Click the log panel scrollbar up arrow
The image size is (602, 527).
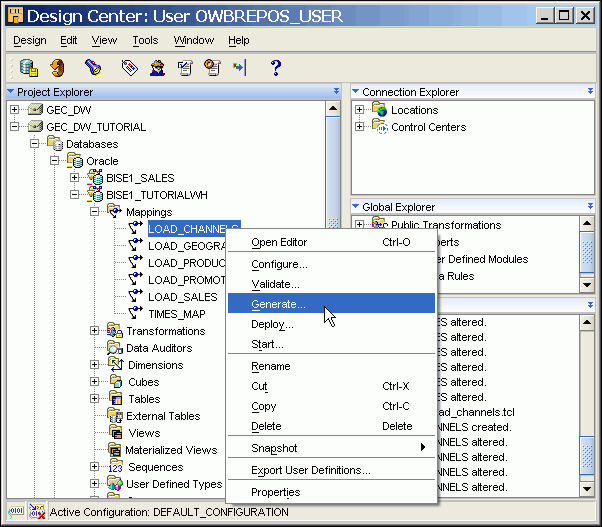pyautogui.click(x=587, y=322)
